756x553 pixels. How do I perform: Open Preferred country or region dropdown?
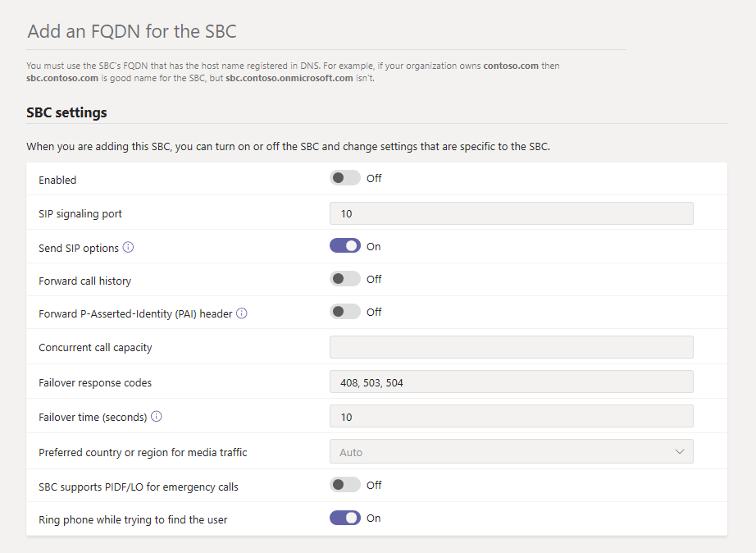pos(511,452)
